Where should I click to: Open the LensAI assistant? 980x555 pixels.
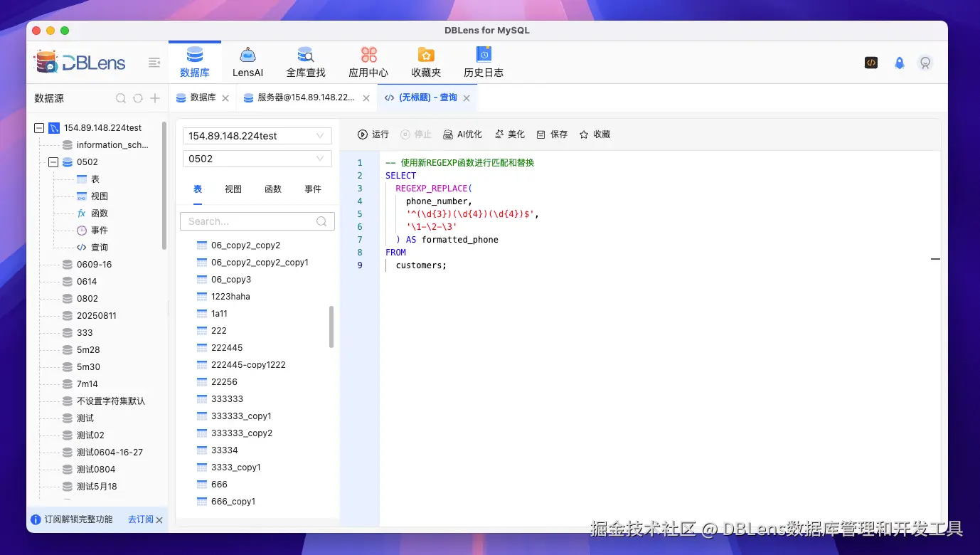247,62
